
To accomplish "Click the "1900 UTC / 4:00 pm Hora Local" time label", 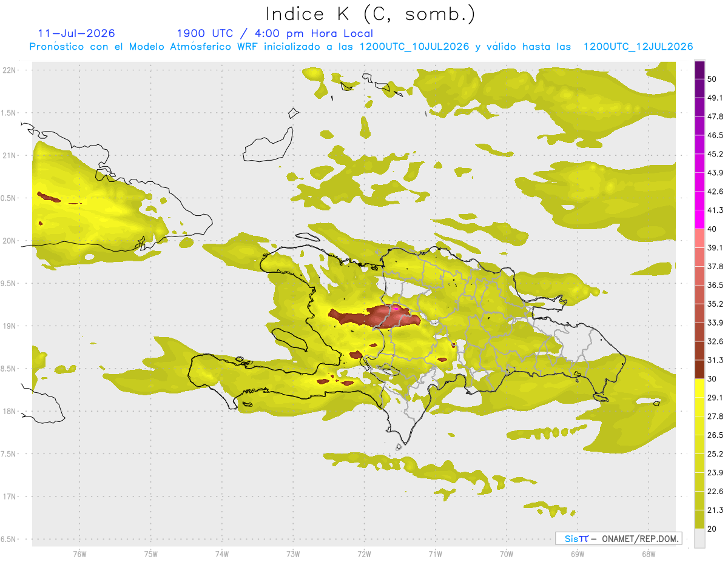I will (x=275, y=33).
